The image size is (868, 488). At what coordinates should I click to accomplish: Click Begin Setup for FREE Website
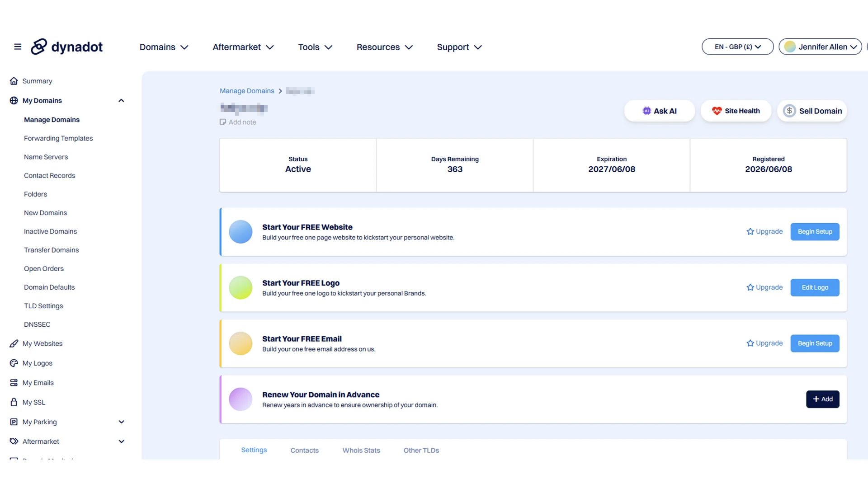[815, 231]
